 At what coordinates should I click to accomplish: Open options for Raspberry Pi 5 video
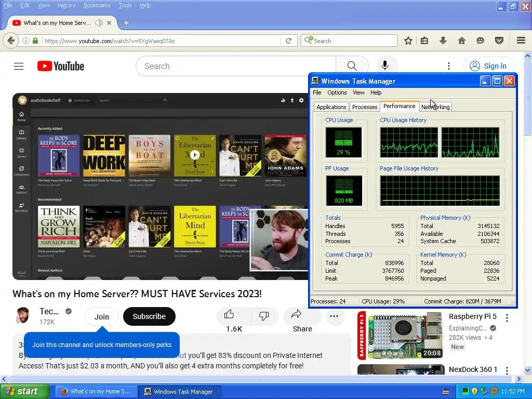point(507,318)
